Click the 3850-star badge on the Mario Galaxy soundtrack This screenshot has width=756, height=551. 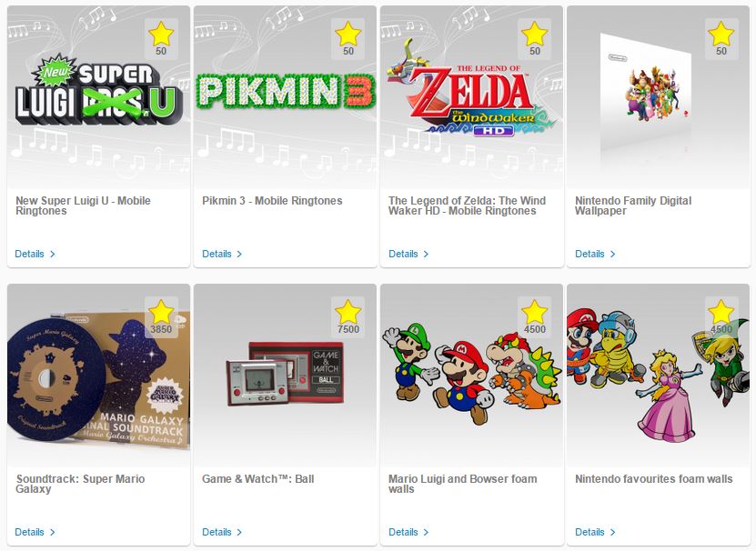161,317
